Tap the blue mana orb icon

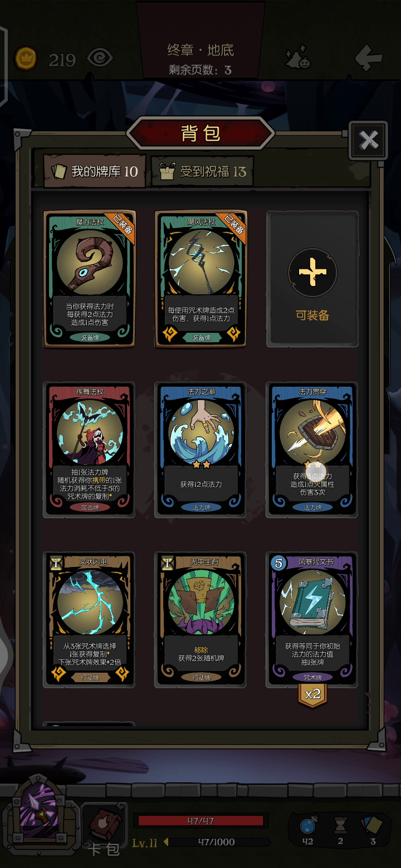point(307,825)
